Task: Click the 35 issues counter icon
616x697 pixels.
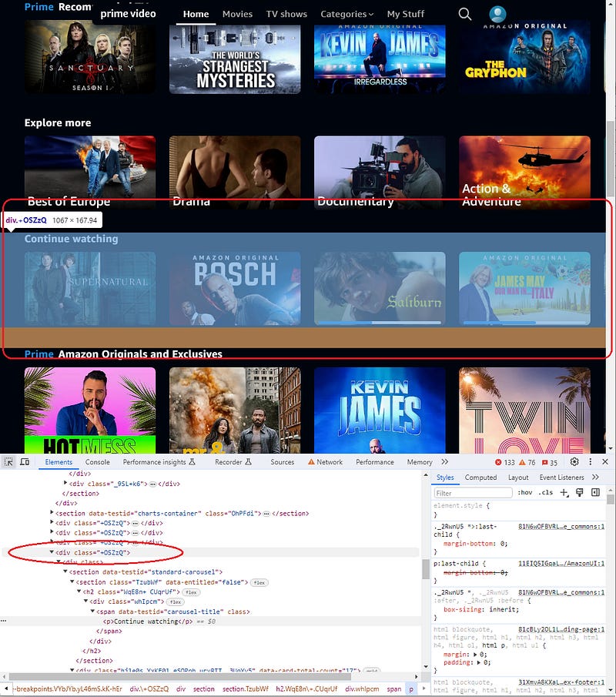Action: click(x=549, y=462)
